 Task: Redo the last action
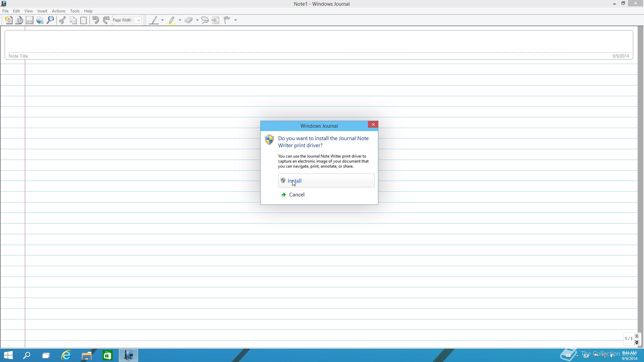(106, 20)
